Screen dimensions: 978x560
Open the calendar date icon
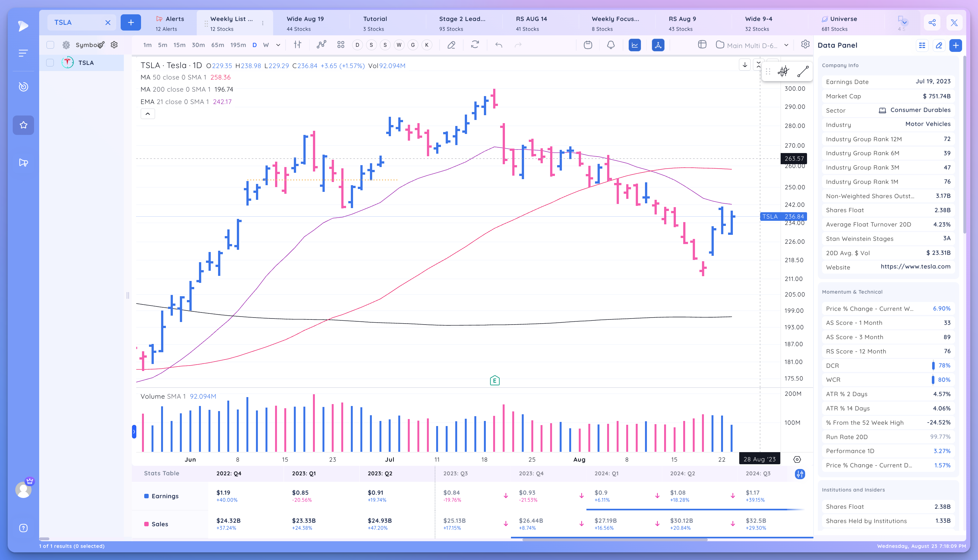pos(587,45)
